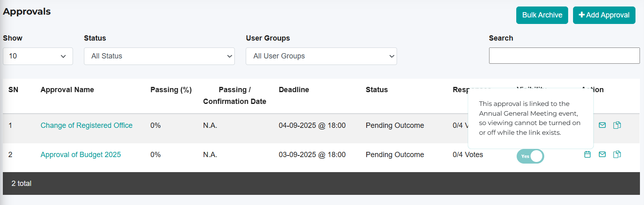Screen dimensions: 644x205
Task: Click the Passing / Confirmation Date header
Action: pos(234,95)
